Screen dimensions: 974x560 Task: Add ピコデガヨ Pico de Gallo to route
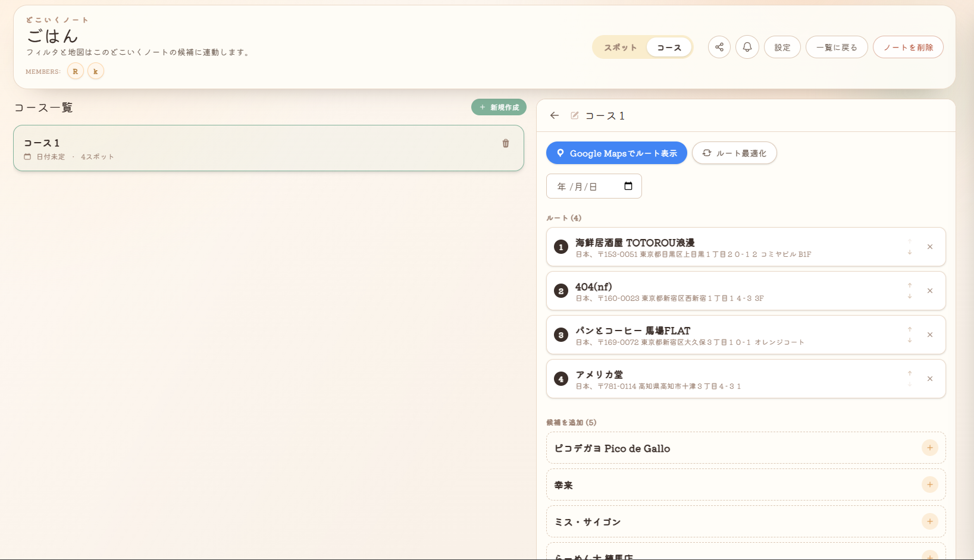tap(929, 448)
